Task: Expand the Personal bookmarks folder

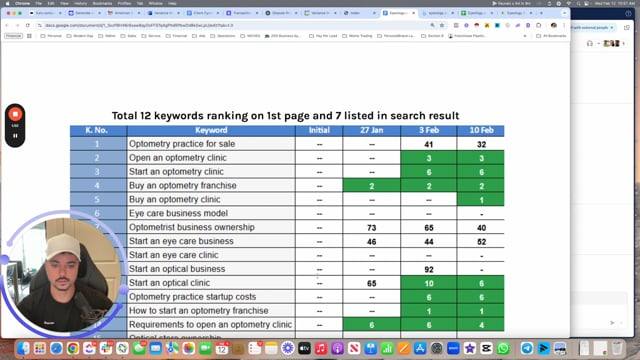Action: 51,36
